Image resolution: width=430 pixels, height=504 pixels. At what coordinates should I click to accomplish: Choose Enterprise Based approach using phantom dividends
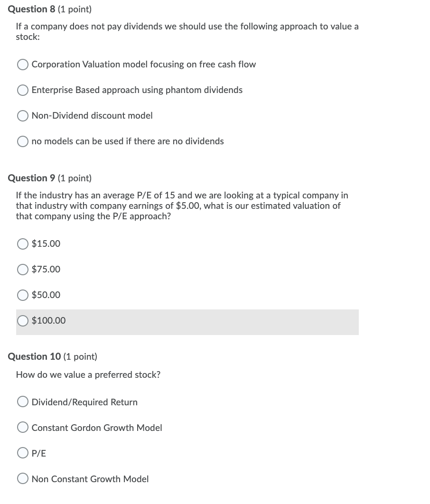click(22, 90)
